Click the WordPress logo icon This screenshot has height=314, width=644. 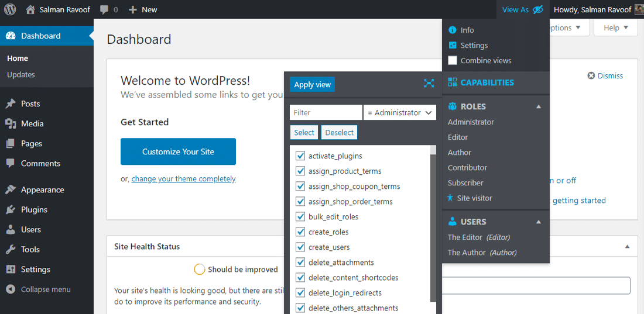pos(10,9)
